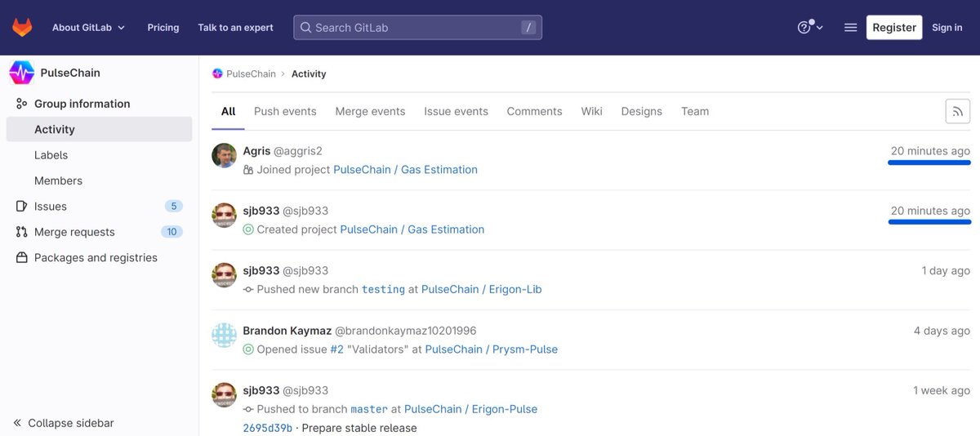The width and height of the screenshot is (980, 436).
Task: Select the All tab
Action: click(x=228, y=111)
